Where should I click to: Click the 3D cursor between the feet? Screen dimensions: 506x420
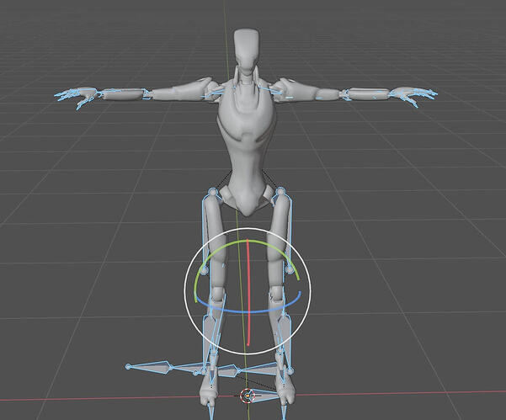pos(248,395)
